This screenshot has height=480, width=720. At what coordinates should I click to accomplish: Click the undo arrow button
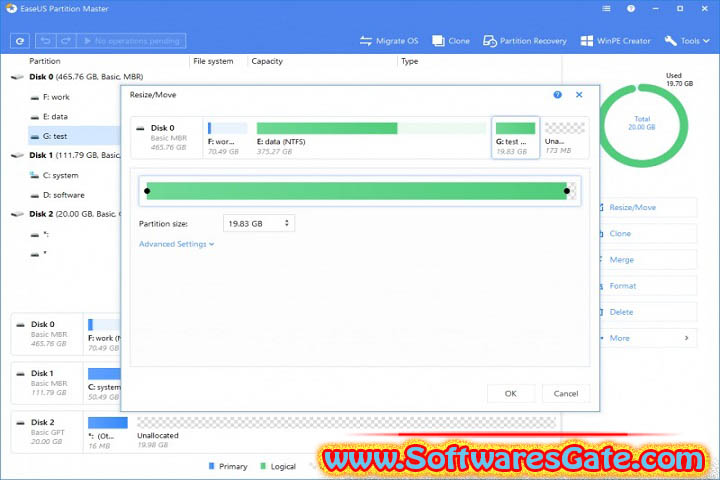click(45, 41)
